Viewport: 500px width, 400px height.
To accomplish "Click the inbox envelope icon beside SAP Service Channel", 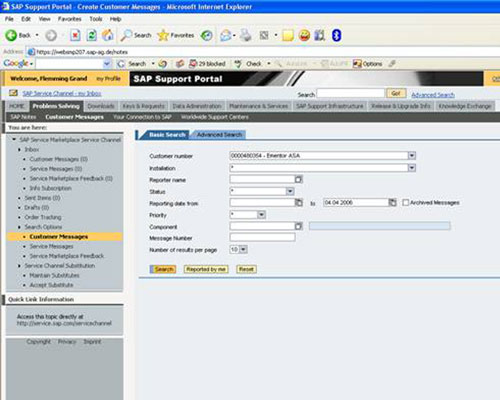I will (x=13, y=93).
